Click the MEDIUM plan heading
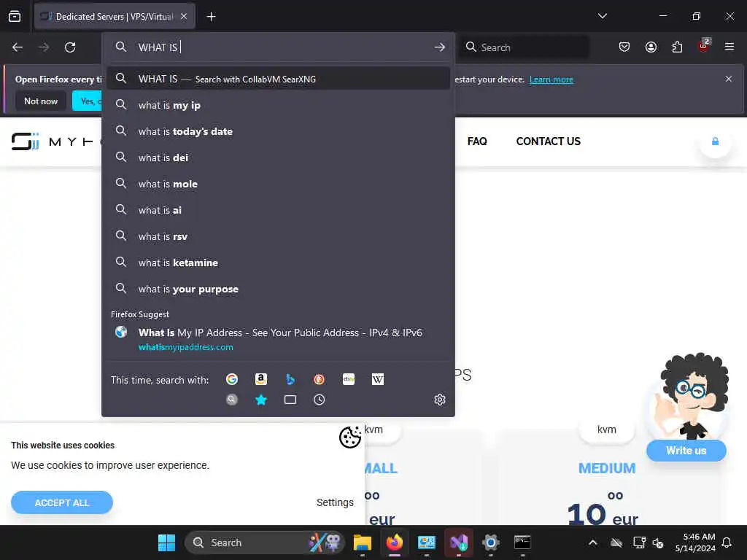 click(607, 468)
